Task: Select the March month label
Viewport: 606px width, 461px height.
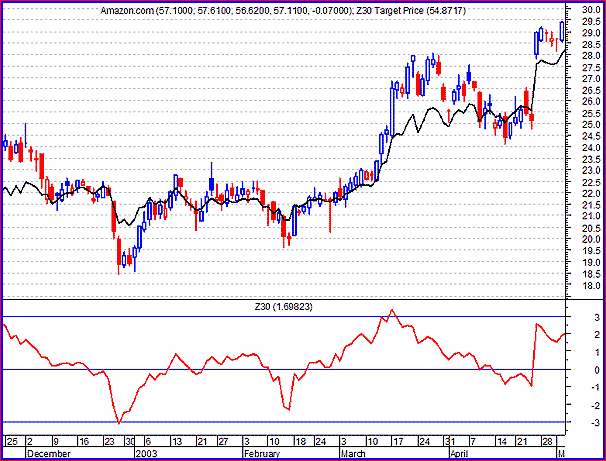Action: (353, 453)
